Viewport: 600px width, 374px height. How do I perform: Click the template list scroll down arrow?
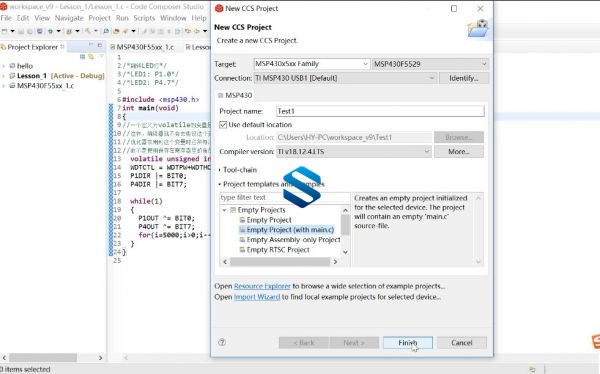pyautogui.click(x=345, y=252)
